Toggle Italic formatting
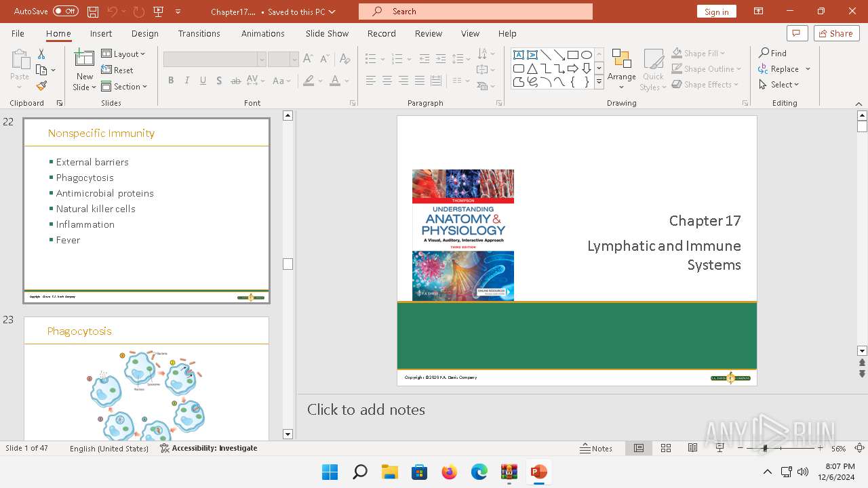Screen dimensions: 868x488 187,81
